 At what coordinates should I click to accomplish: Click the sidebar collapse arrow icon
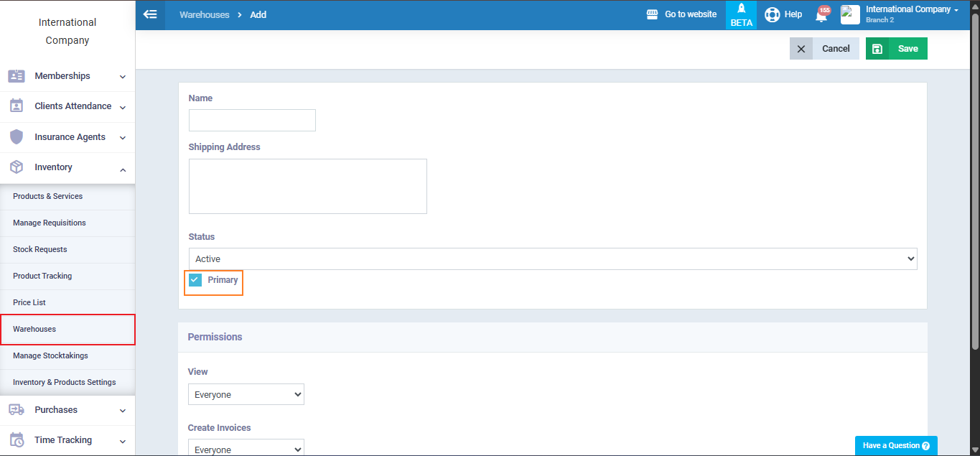pyautogui.click(x=150, y=14)
